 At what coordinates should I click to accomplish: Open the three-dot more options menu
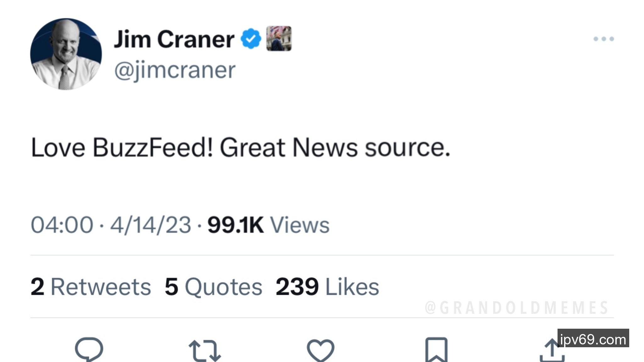point(603,39)
